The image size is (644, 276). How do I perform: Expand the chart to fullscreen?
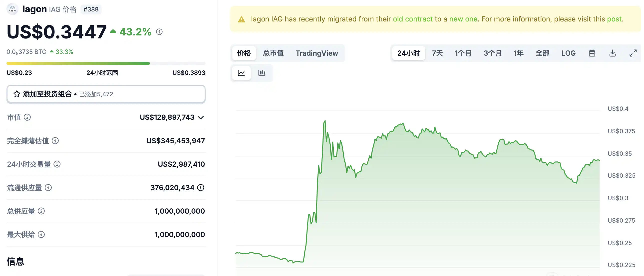(633, 53)
